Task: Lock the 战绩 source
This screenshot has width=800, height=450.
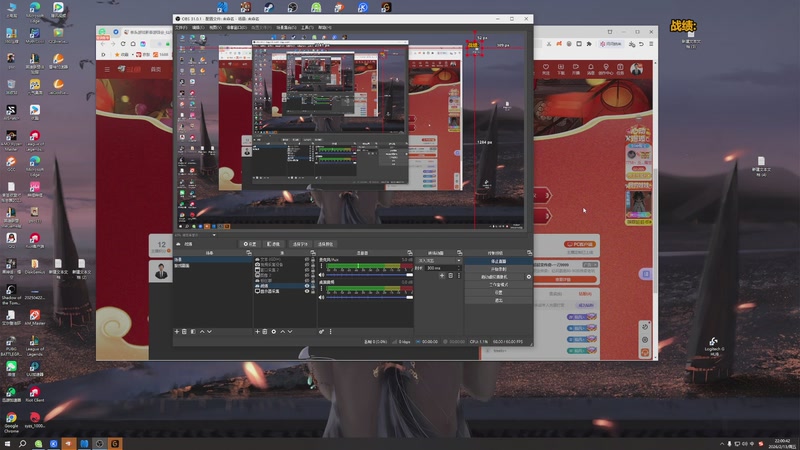Action: pyautogui.click(x=313, y=286)
